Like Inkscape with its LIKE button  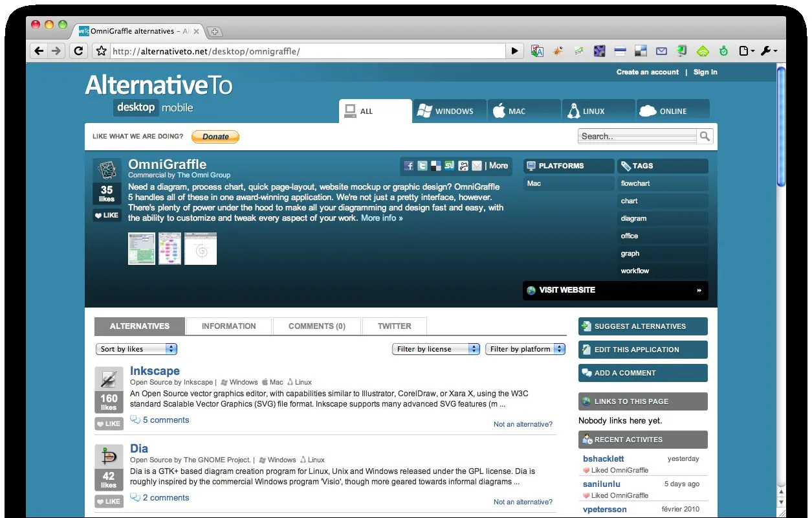109,423
